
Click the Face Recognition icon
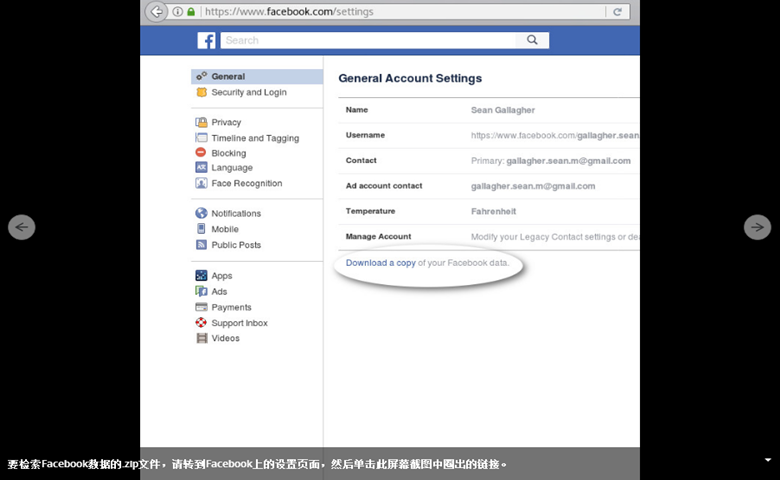pyautogui.click(x=201, y=183)
